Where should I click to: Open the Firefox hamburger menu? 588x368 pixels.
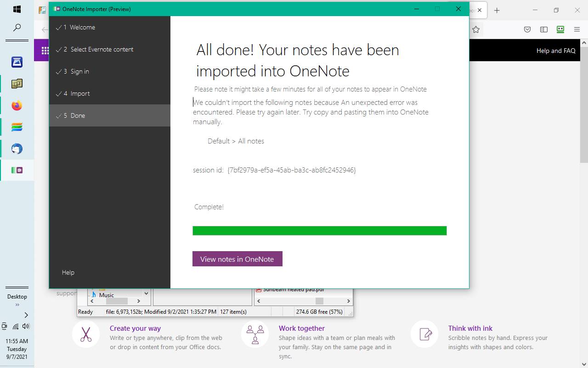point(577,29)
